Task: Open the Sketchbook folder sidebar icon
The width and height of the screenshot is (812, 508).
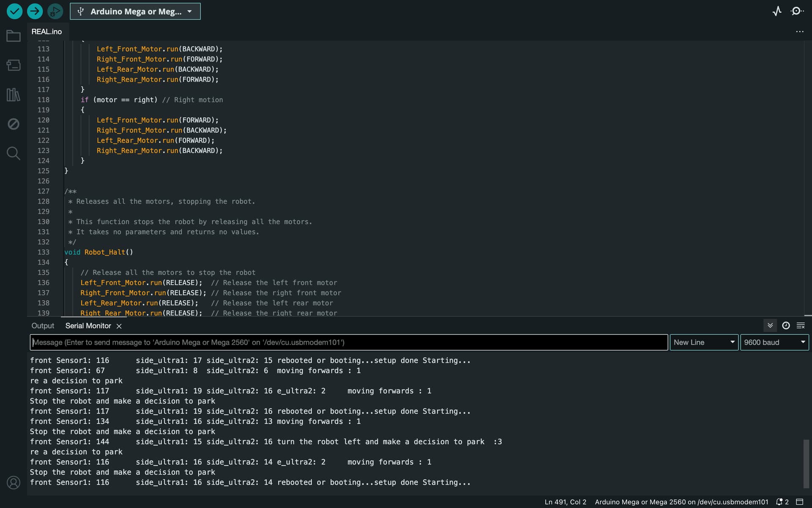Action: tap(14, 36)
